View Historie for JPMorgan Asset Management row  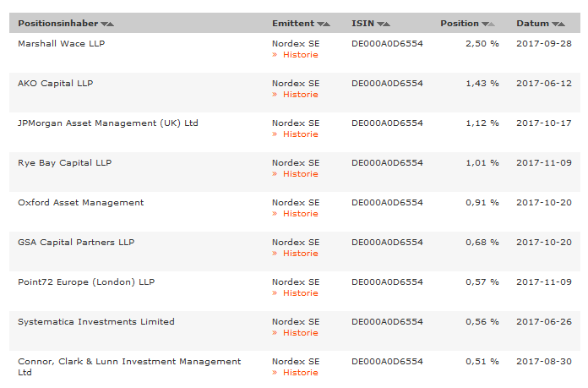[300, 134]
